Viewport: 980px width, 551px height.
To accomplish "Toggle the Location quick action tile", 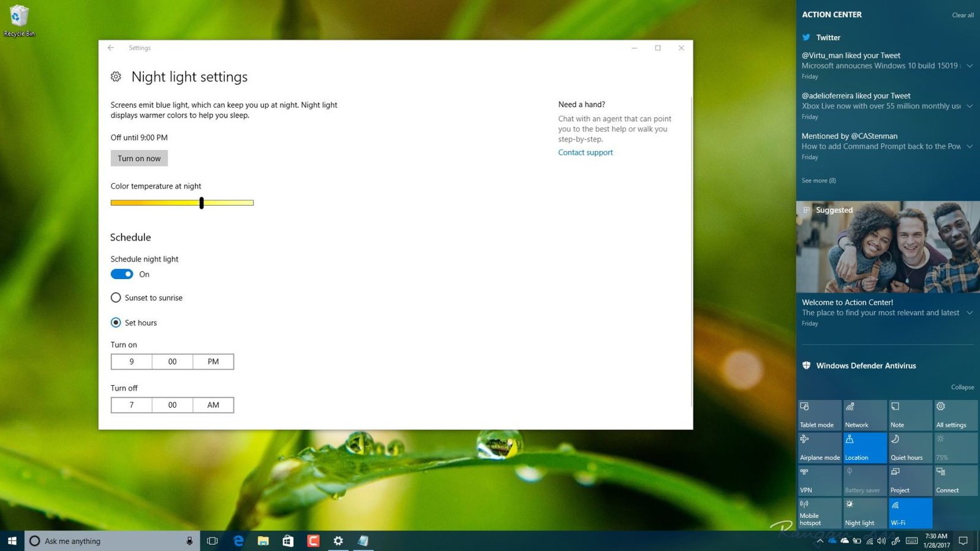I will 864,448.
